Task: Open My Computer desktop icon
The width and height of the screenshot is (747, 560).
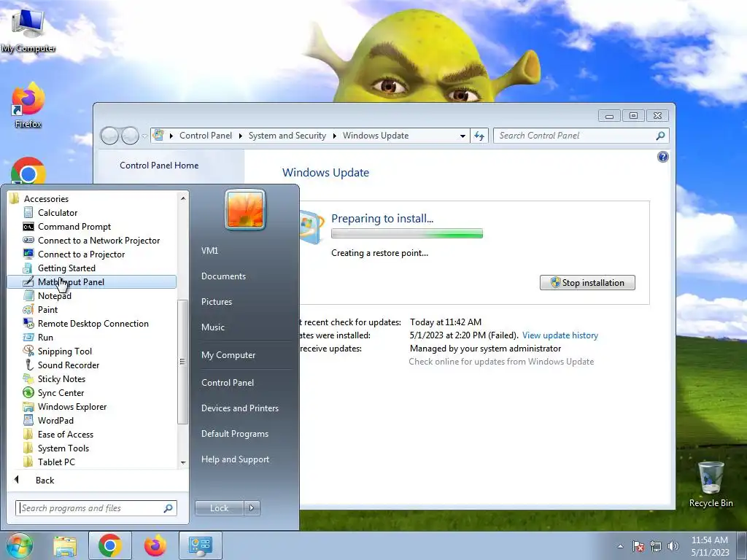Action: point(28,31)
